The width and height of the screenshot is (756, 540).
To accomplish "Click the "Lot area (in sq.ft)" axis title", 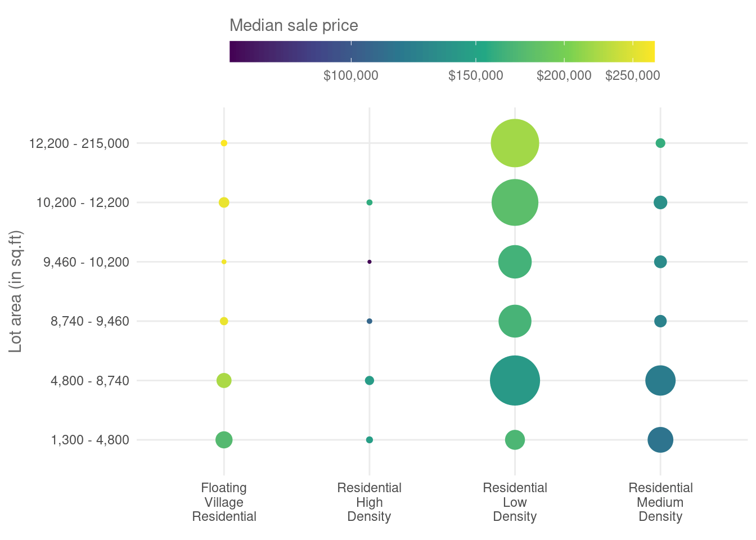I will 16,291.
